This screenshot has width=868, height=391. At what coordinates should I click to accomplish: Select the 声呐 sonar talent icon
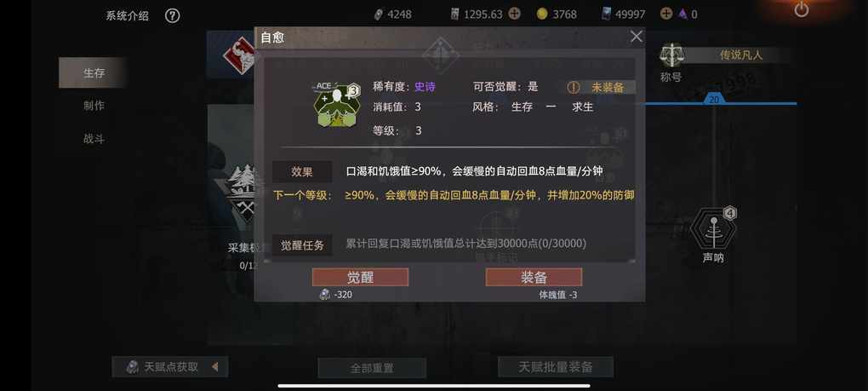pyautogui.click(x=714, y=228)
